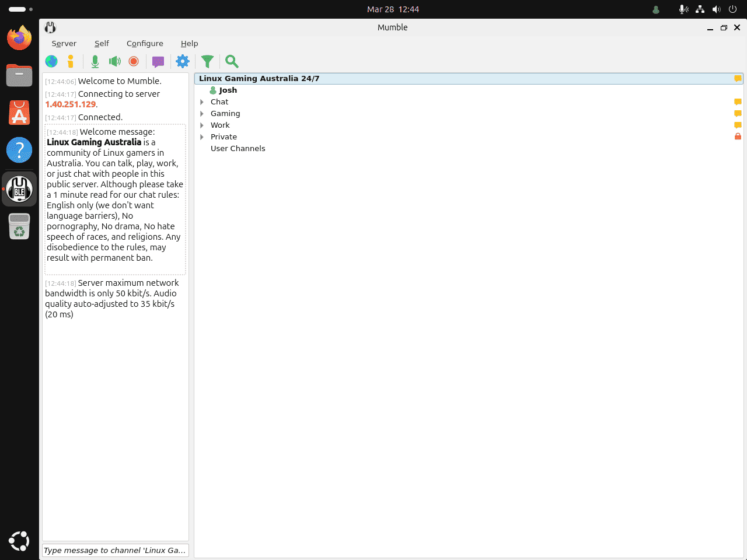Start recording with the red record icon
This screenshot has height=560, width=747.
point(134,61)
